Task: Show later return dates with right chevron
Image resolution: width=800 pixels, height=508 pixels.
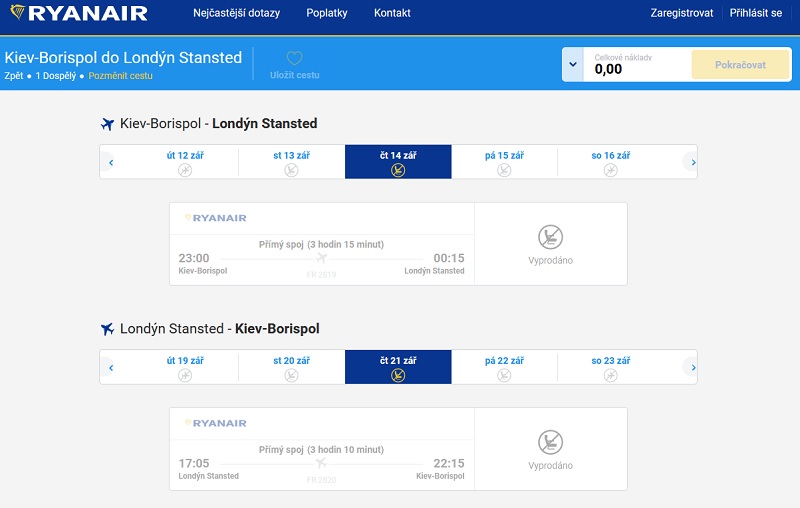Action: click(693, 367)
